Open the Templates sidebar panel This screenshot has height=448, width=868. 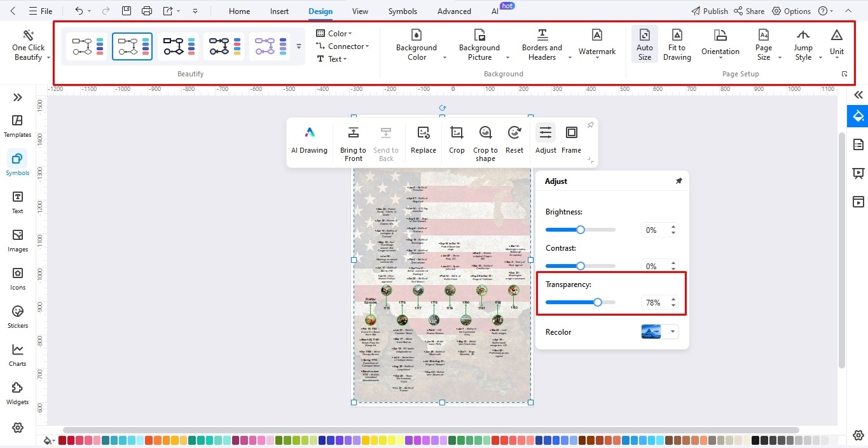17,126
